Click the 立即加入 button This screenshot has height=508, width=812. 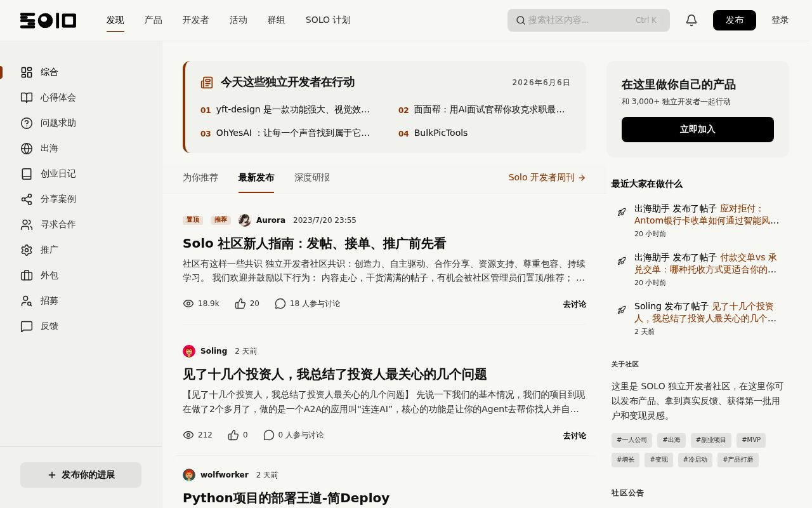coord(698,130)
